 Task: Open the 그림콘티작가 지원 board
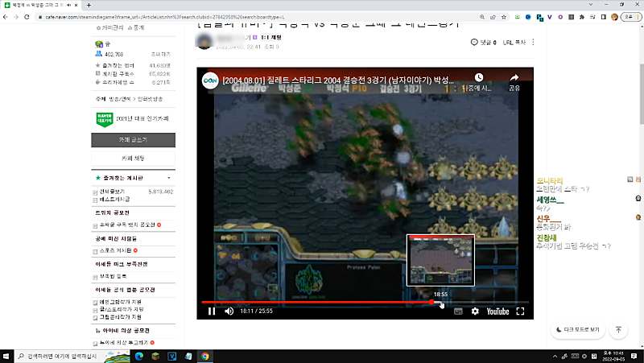click(x=120, y=317)
